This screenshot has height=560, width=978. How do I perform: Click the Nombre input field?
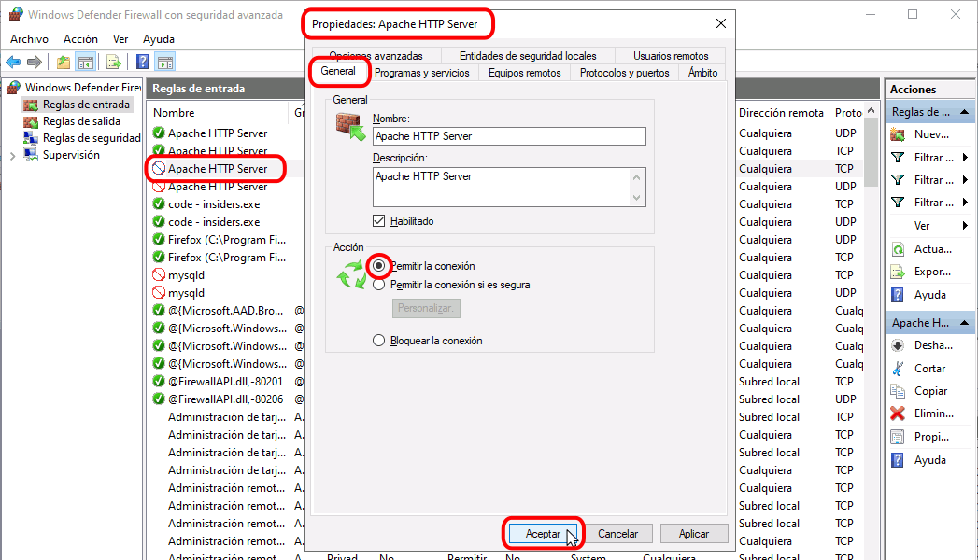(509, 136)
